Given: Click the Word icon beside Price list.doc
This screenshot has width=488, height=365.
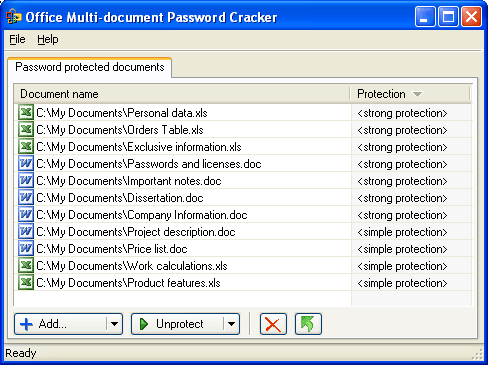Looking at the screenshot, I should click(26, 249).
